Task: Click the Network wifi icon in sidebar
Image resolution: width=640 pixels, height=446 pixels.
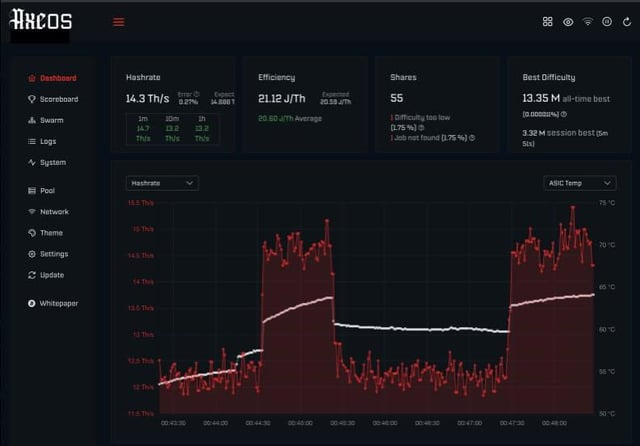Action: click(x=32, y=211)
